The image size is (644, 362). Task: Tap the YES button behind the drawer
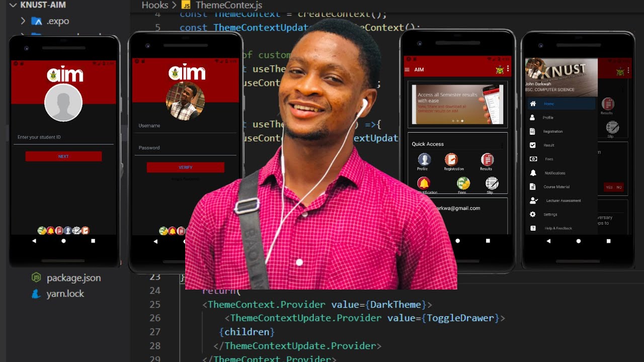point(609,187)
